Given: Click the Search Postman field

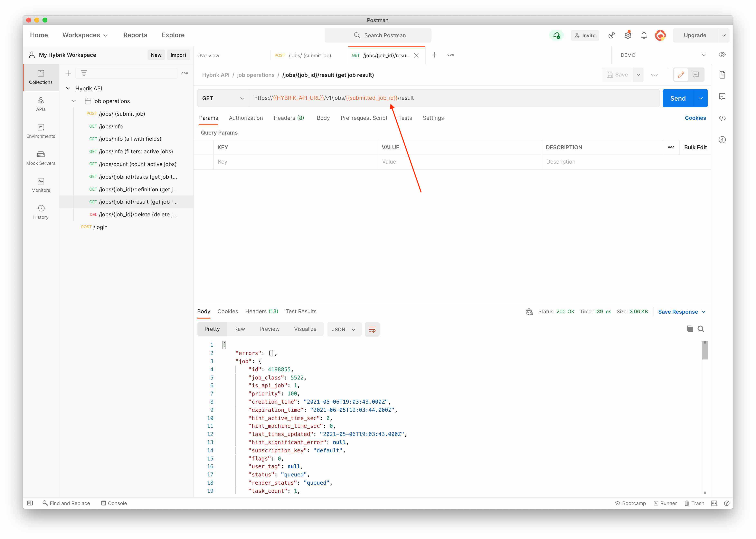Looking at the screenshot, I should [x=378, y=35].
